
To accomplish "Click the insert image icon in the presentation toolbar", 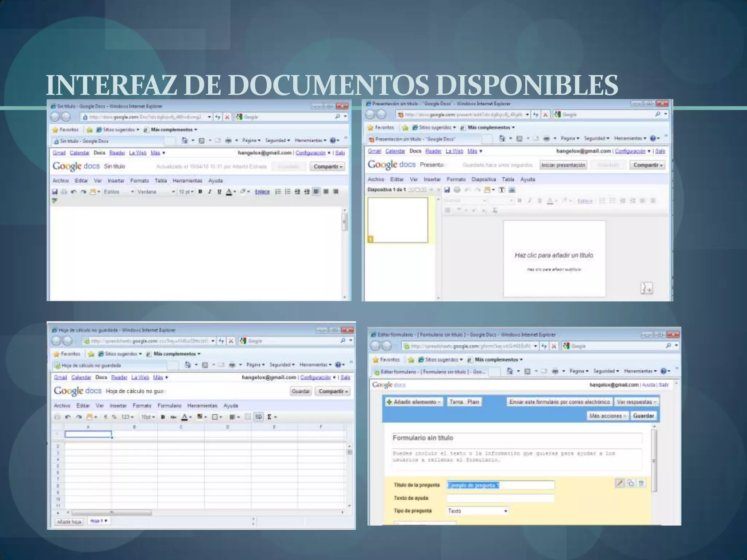I will click(x=512, y=190).
